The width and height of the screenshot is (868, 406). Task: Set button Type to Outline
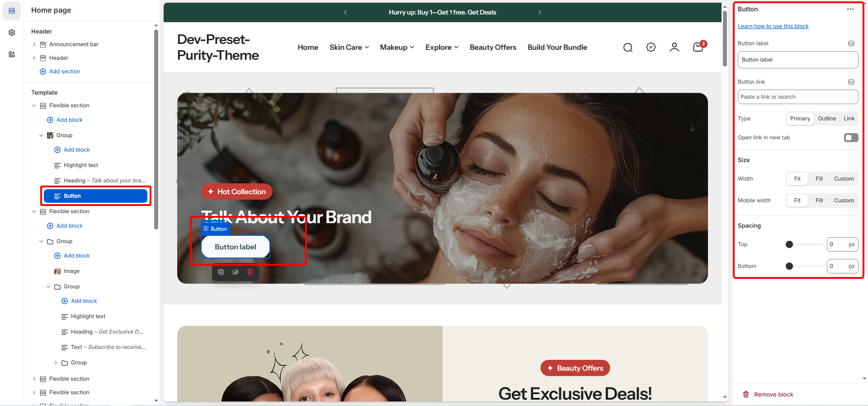point(827,119)
